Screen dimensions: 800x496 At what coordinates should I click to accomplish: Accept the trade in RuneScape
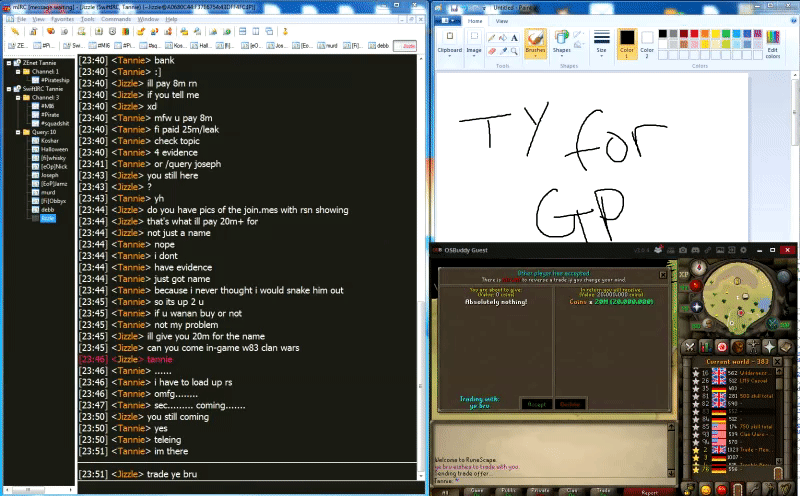[536, 404]
